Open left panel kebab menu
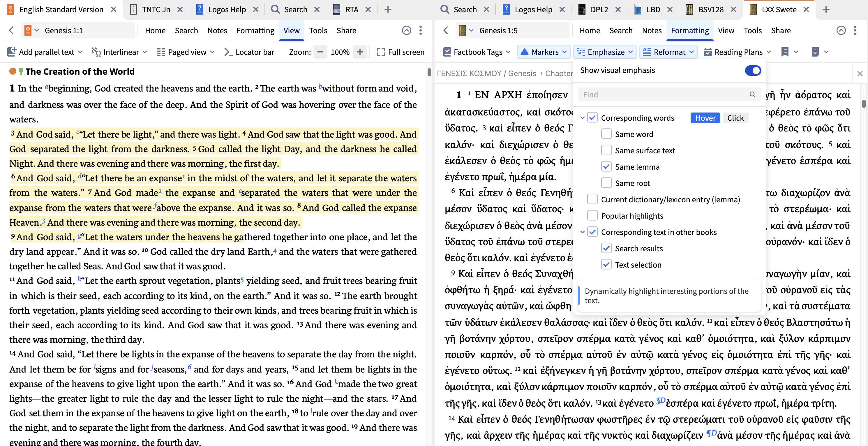The height and width of the screenshot is (446, 868). pos(421,30)
